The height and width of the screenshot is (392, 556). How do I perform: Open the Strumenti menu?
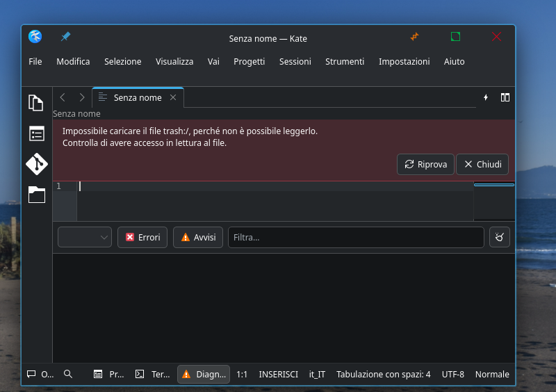point(345,62)
